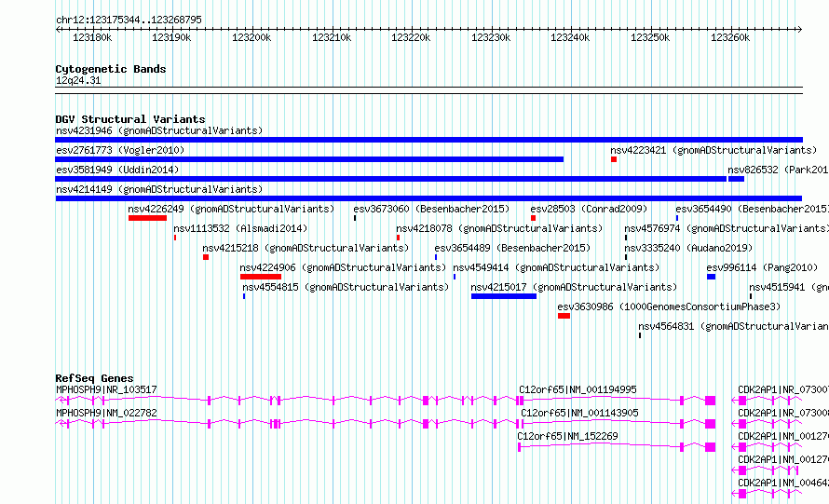Screen dimensions: 829x504
Task: Click esv3654490 variant label
Action: [752, 209]
